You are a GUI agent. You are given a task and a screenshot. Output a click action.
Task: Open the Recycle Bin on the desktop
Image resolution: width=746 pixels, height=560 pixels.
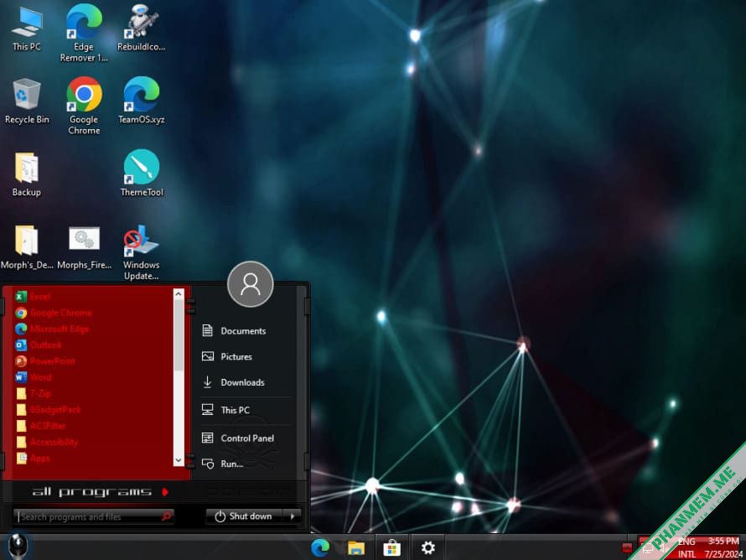pos(27,101)
